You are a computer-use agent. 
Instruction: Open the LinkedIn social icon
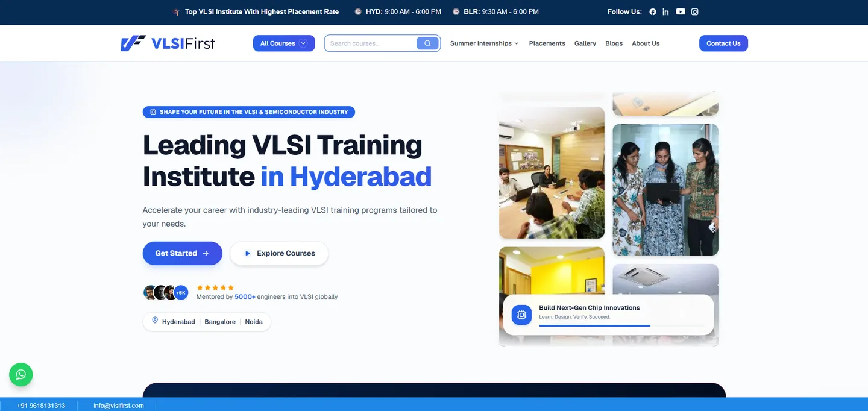pyautogui.click(x=665, y=12)
